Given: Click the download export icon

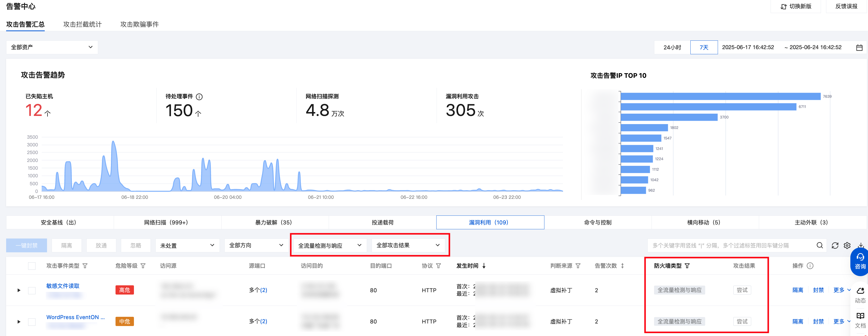Looking at the screenshot, I should tap(860, 245).
